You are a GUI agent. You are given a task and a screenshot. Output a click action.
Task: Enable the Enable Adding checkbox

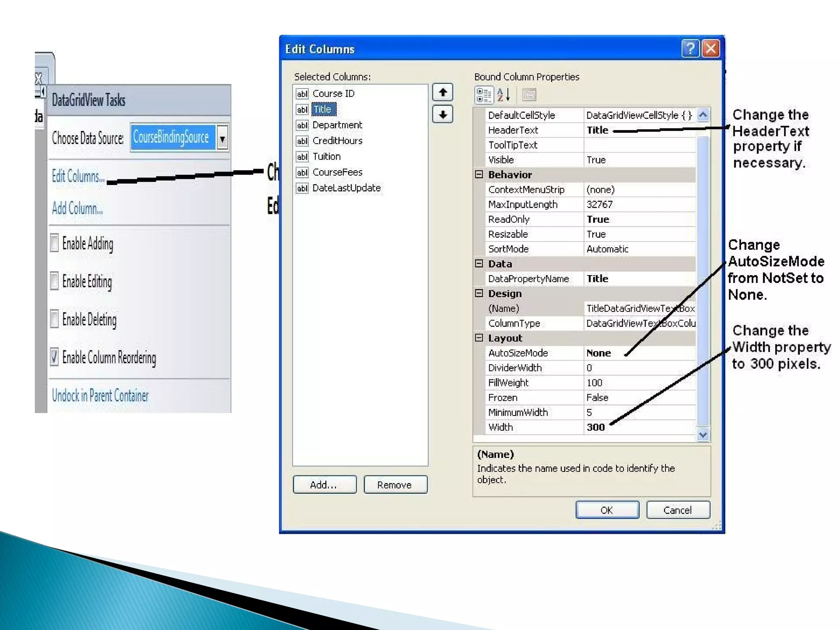55,243
